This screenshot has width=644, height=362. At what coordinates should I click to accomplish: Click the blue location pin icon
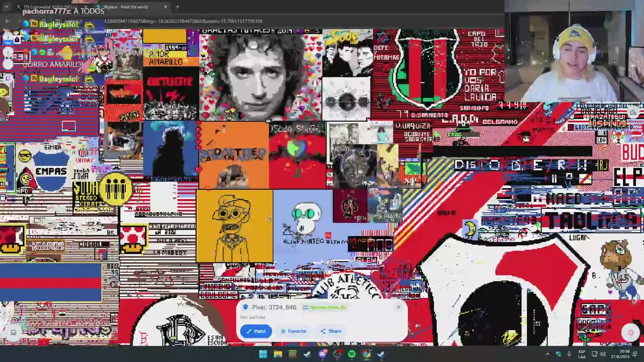[246, 307]
